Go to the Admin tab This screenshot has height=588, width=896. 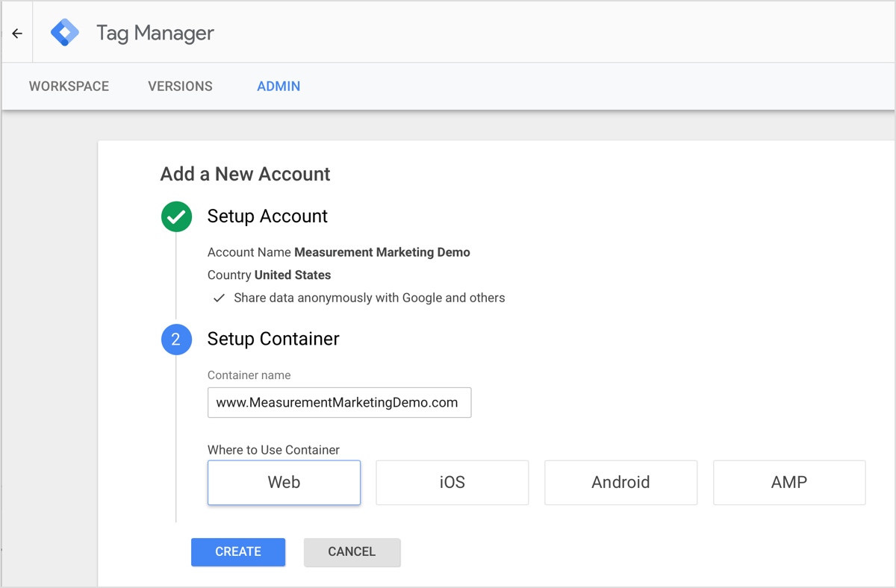click(x=279, y=87)
